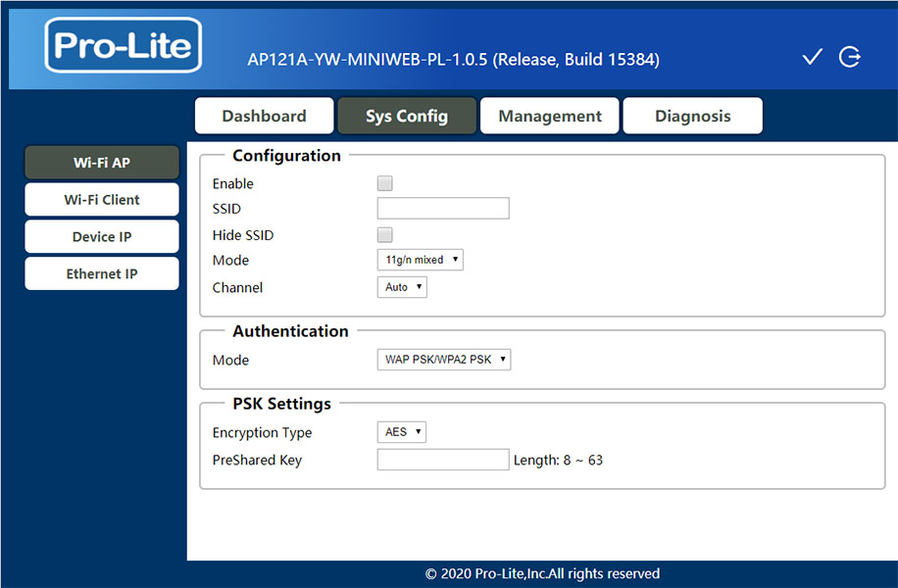Click the firmware version text in header
The width and height of the screenshot is (898, 588).
pos(453,60)
